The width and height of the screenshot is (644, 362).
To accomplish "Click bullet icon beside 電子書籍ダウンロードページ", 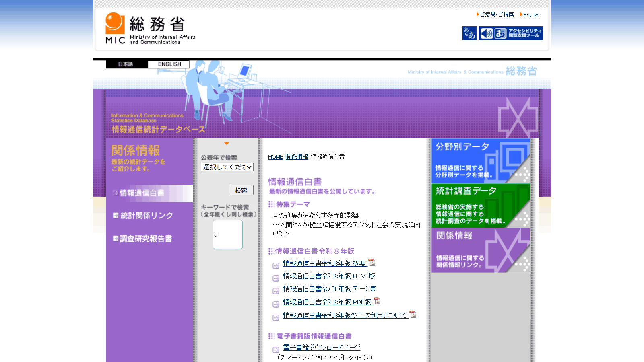I will (x=276, y=350).
